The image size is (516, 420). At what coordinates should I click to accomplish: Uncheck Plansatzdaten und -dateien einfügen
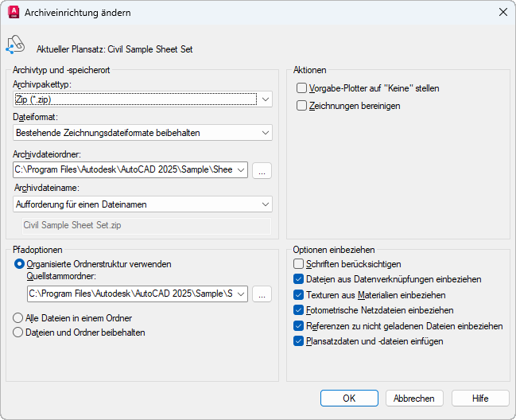299,341
